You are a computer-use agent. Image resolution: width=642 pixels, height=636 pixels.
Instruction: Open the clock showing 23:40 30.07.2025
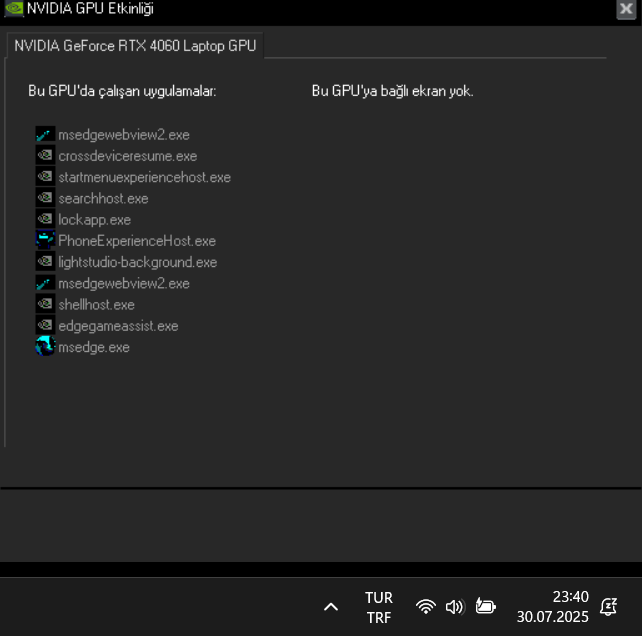[553, 607]
